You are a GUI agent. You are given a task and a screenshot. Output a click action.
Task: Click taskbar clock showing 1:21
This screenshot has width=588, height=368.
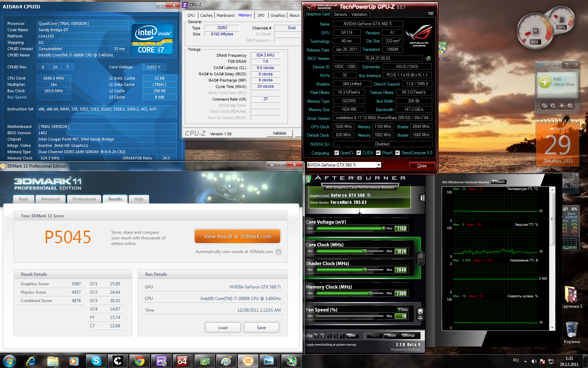[x=569, y=361]
